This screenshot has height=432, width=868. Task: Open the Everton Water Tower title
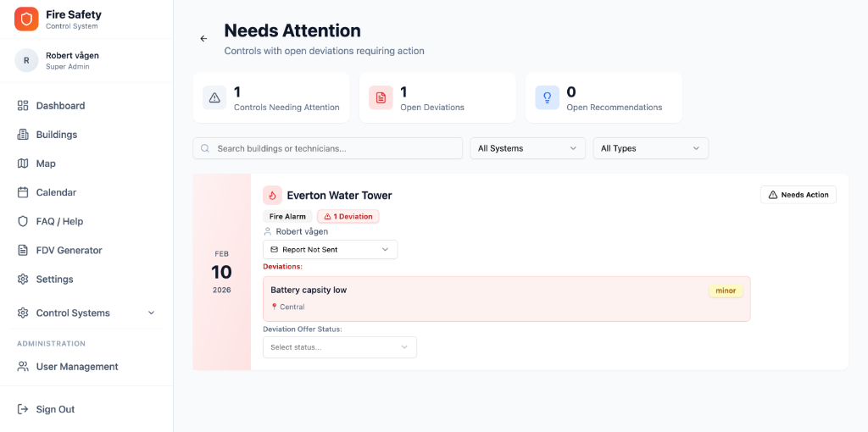tap(339, 196)
